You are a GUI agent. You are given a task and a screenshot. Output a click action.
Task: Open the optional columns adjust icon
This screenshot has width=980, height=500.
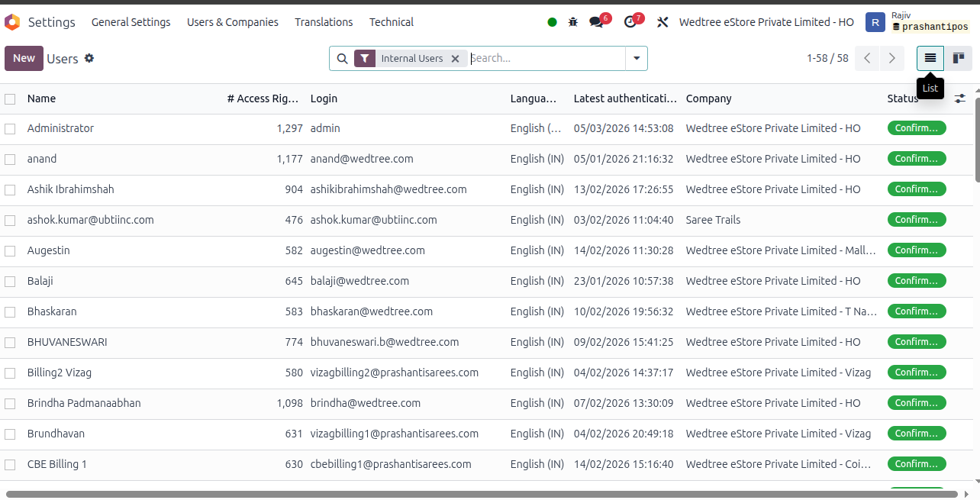pyautogui.click(x=960, y=98)
